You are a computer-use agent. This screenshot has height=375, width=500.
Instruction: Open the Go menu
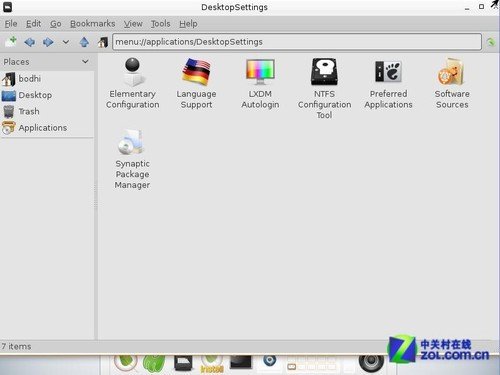tap(56, 24)
